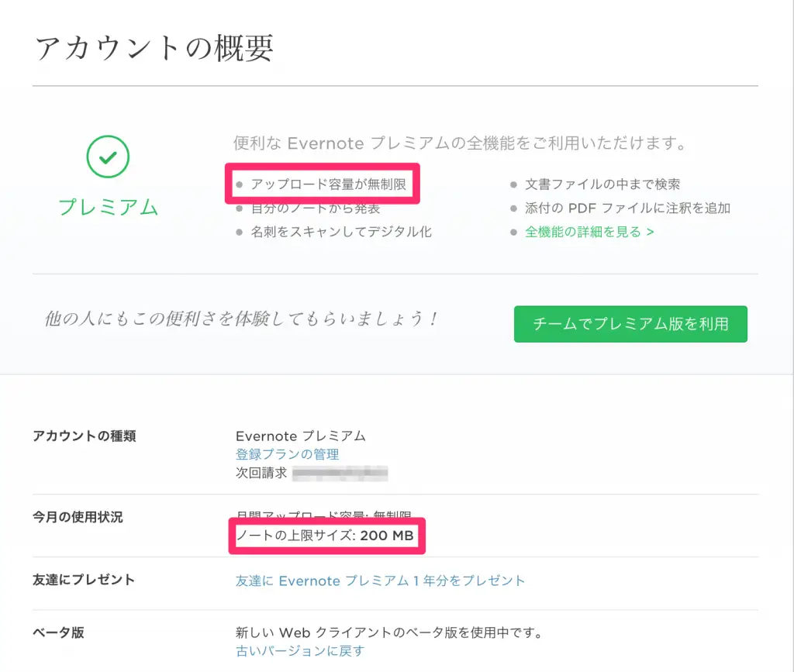Open 登録プランの管理 subscription settings
The height and width of the screenshot is (672, 794).
click(287, 454)
